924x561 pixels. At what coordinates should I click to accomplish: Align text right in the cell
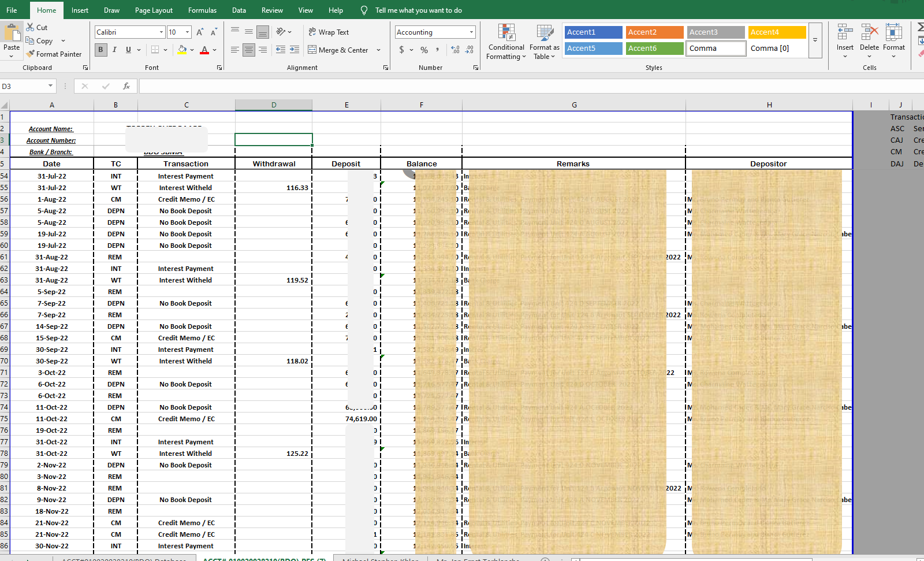click(263, 50)
